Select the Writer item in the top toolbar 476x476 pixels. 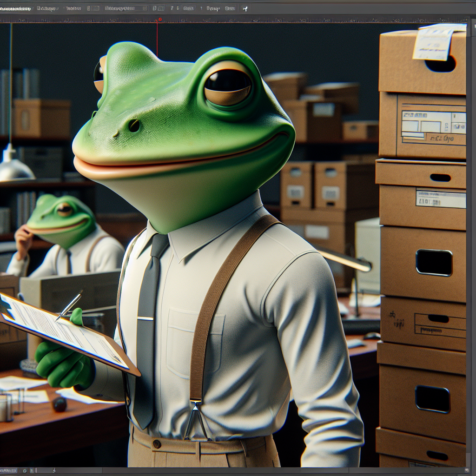(73, 8)
